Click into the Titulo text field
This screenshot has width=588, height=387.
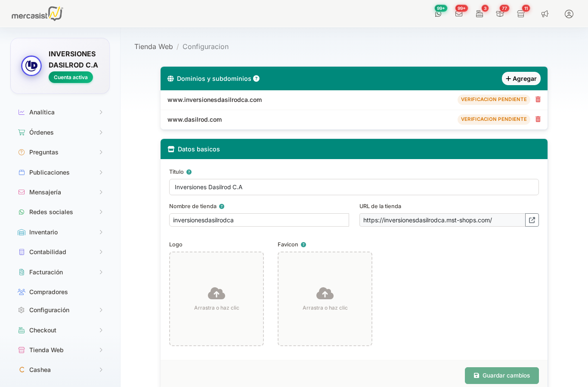(354, 187)
